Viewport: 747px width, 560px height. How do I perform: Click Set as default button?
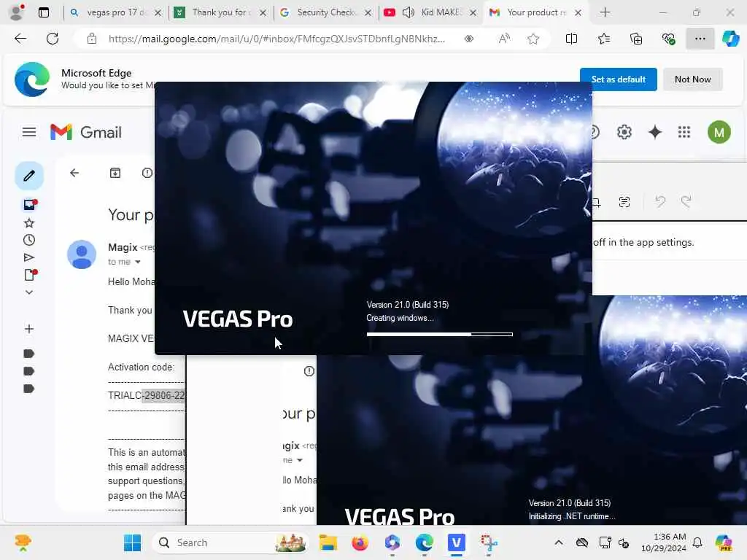pos(618,79)
